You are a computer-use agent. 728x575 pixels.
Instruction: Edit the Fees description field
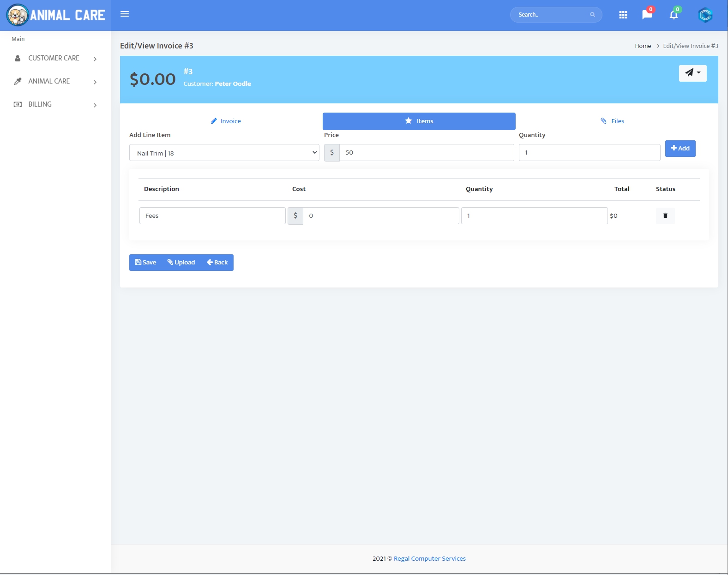(x=212, y=216)
